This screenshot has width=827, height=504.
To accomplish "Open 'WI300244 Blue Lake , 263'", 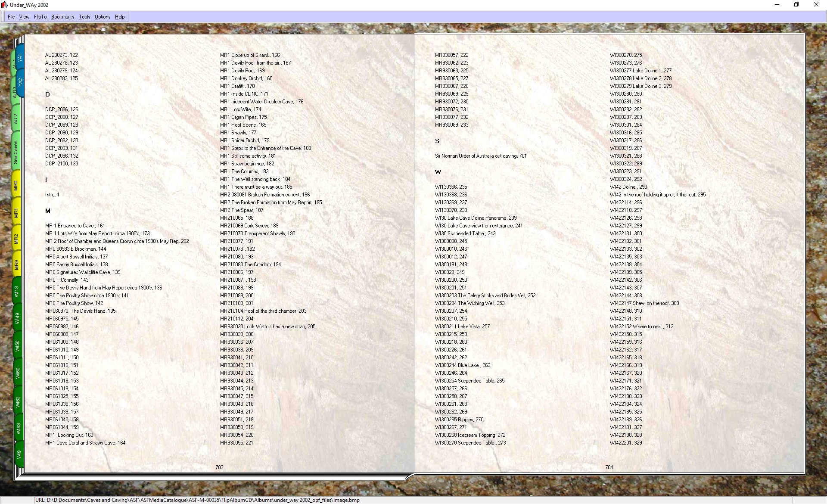I will coord(463,365).
